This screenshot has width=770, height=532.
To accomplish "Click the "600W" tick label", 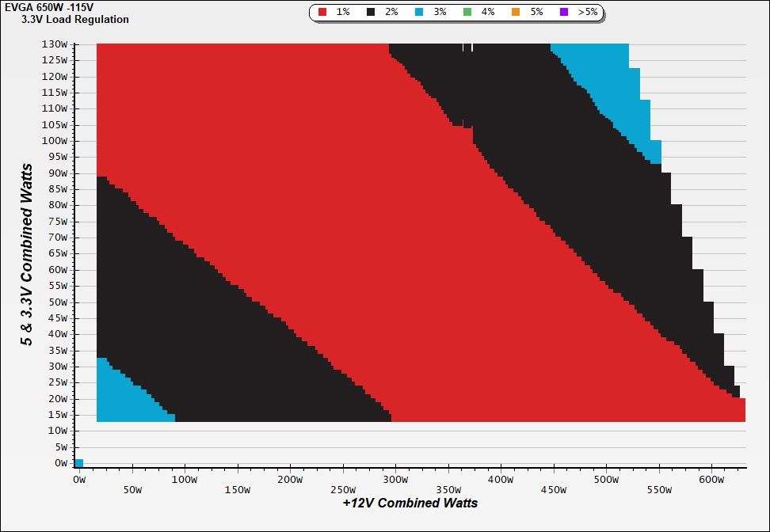I will 712,480.
